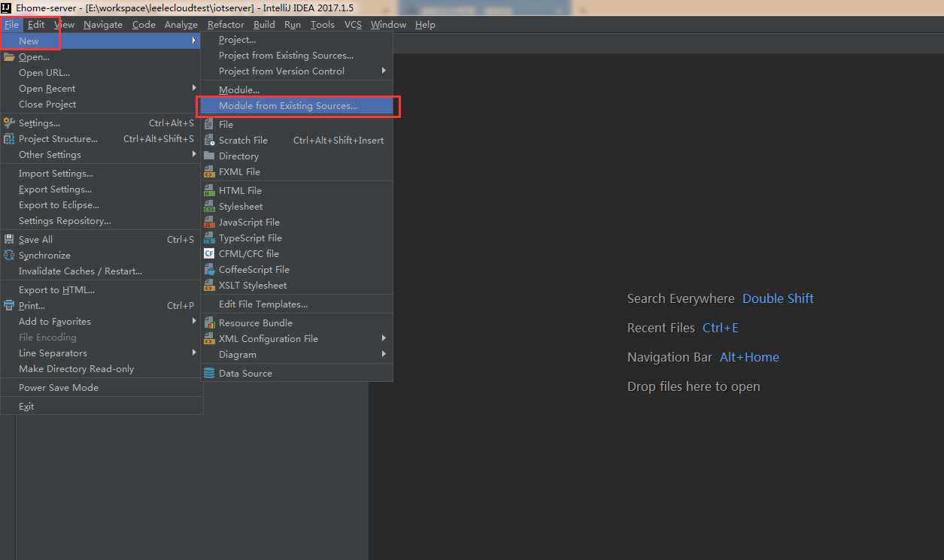Click the CFML/CFC file icon
Image resolution: width=944 pixels, height=560 pixels.
pos(209,253)
